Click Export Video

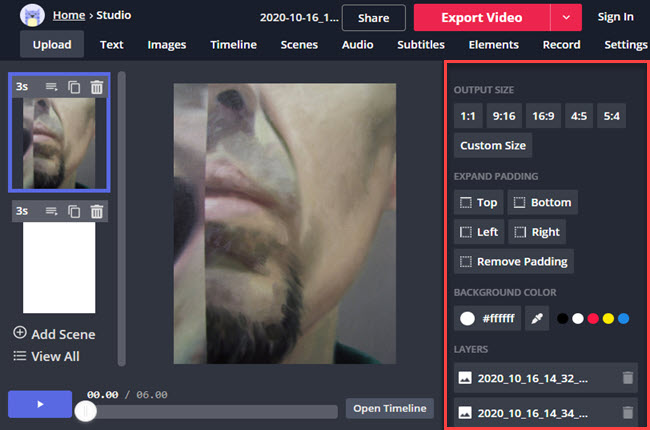482,18
